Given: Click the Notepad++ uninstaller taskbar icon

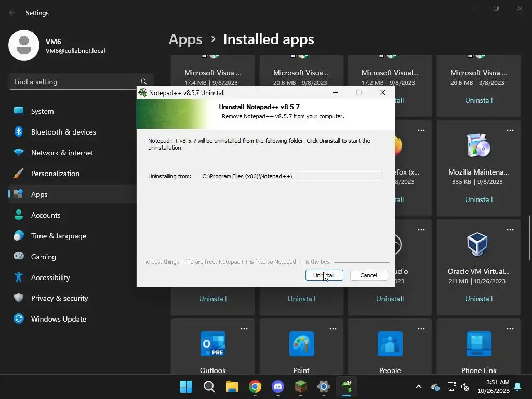Looking at the screenshot, I should point(347,387).
